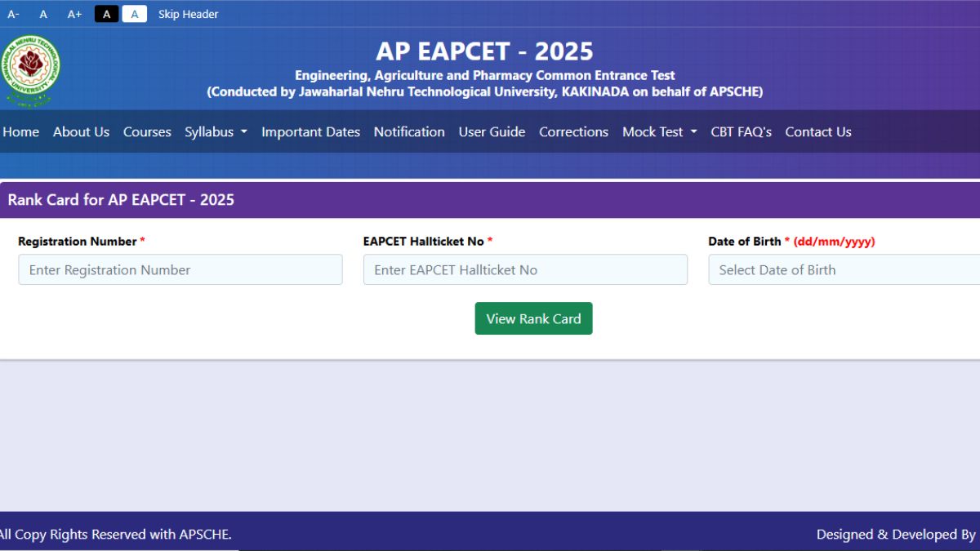Click the Engineering, Agriculture and Pharmacy subtitle
Screen dimensions: 980x551
point(485,75)
